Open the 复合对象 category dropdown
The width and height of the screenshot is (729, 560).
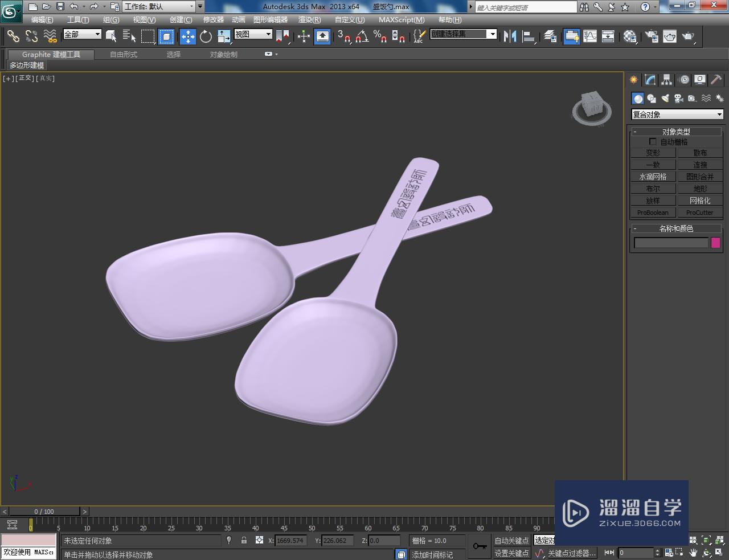[677, 115]
